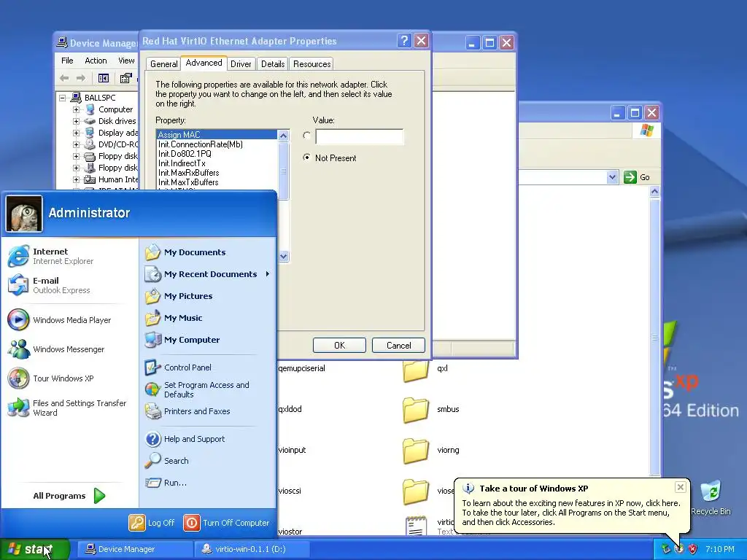Open My Documents folder icon
Viewport: 747px width, 560px height.
153,252
